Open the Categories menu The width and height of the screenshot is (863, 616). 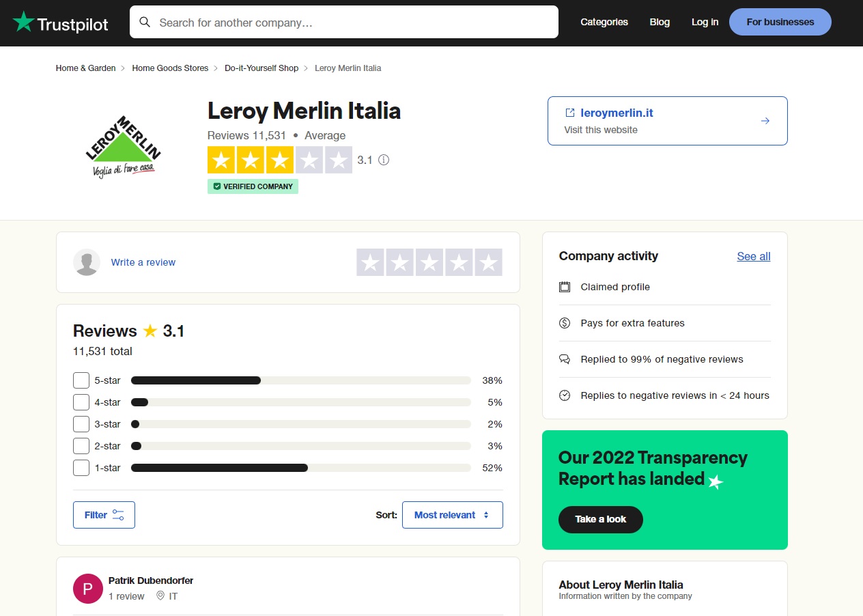pyautogui.click(x=604, y=22)
